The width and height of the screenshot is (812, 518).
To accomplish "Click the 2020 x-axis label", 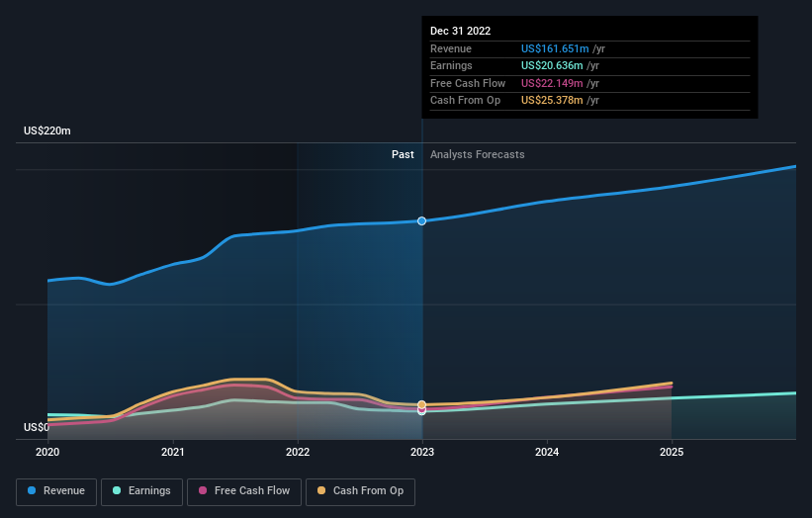I will [47, 452].
